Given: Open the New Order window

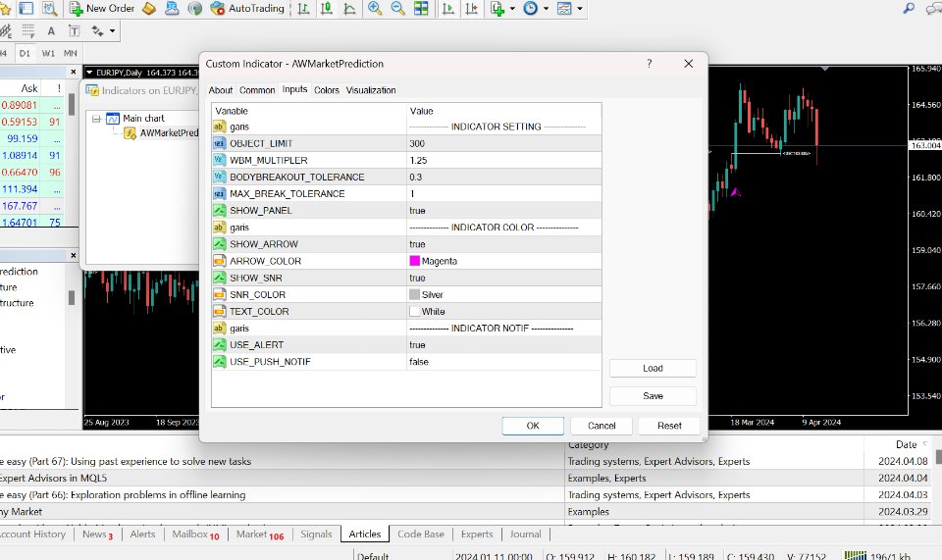Looking at the screenshot, I should click(x=102, y=9).
